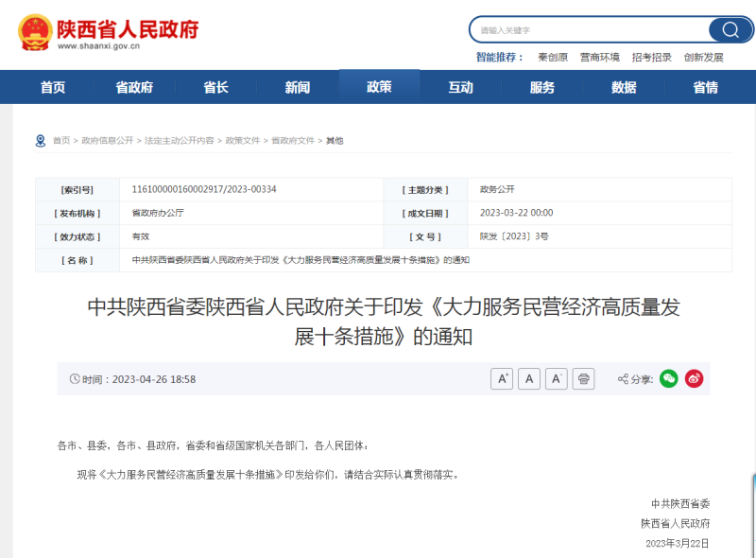Click the 秦创原 recommended link
This screenshot has width=756, height=558.
point(553,58)
